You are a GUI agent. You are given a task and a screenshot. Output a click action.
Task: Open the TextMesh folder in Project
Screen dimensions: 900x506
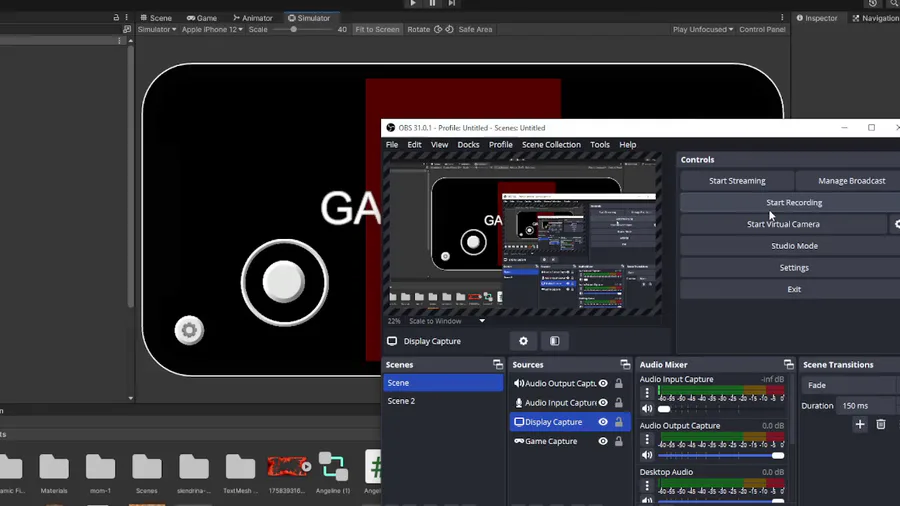click(240, 473)
